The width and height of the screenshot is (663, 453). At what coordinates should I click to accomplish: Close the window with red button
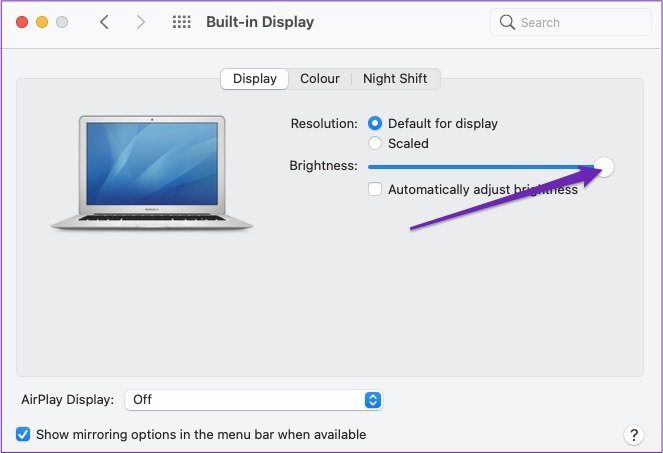coord(22,22)
